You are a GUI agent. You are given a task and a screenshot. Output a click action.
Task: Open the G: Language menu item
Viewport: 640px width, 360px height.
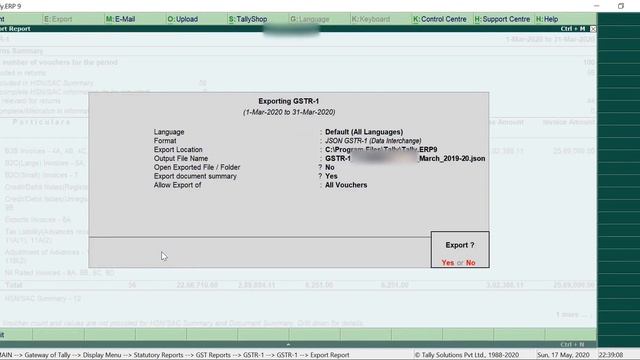310,19
